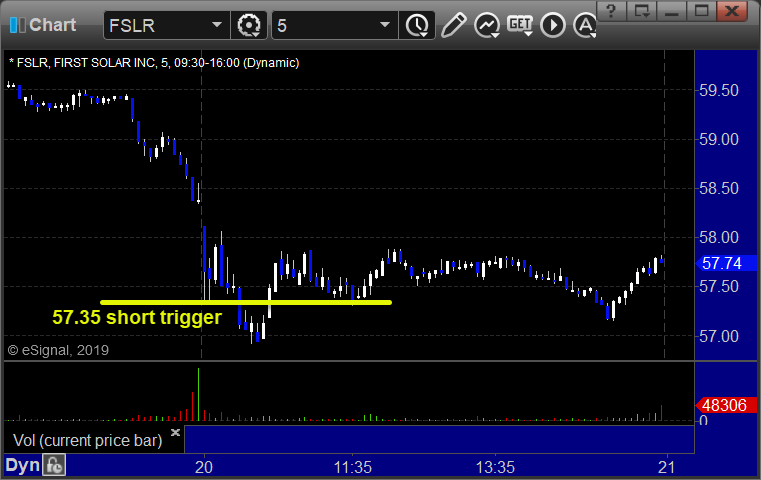Close the Vol study panel
This screenshot has height=480, width=761.
coord(175,432)
